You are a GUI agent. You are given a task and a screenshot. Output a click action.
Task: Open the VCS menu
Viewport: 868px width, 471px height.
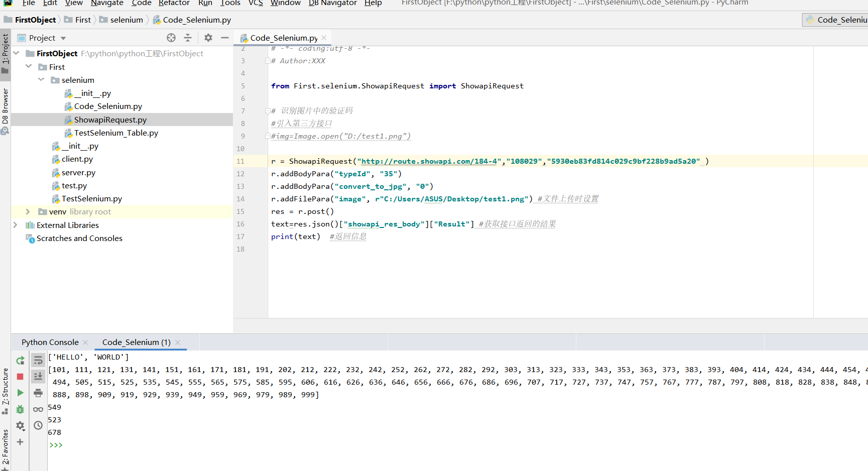tap(256, 3)
